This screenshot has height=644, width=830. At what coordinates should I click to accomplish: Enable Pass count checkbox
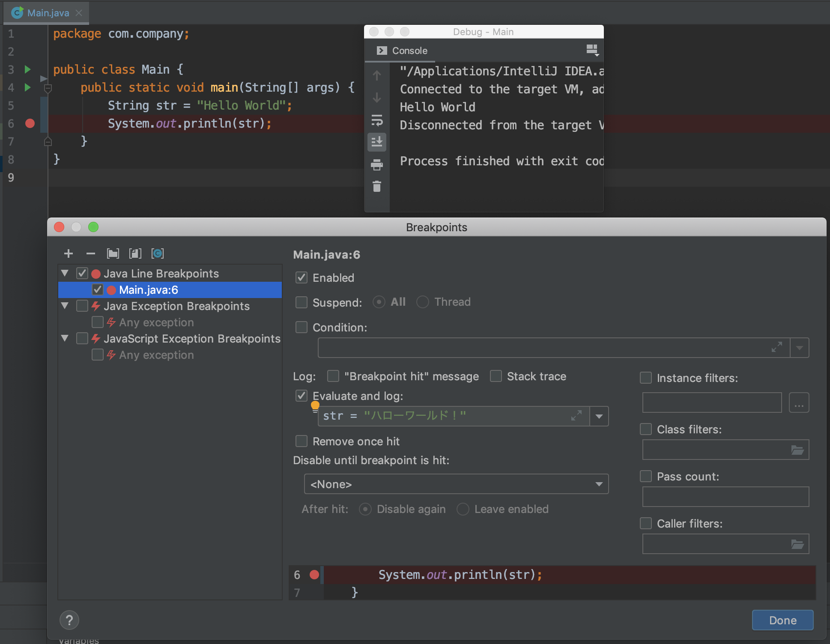(x=646, y=476)
